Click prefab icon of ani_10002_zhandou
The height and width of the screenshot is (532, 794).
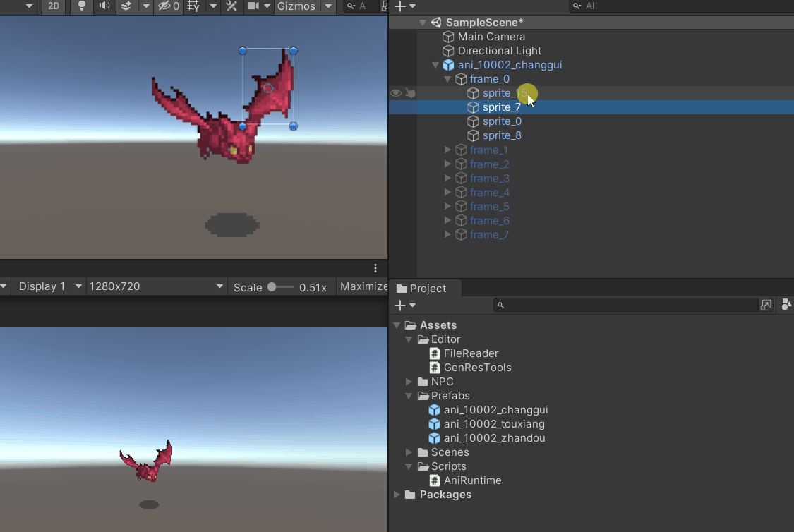click(x=435, y=438)
